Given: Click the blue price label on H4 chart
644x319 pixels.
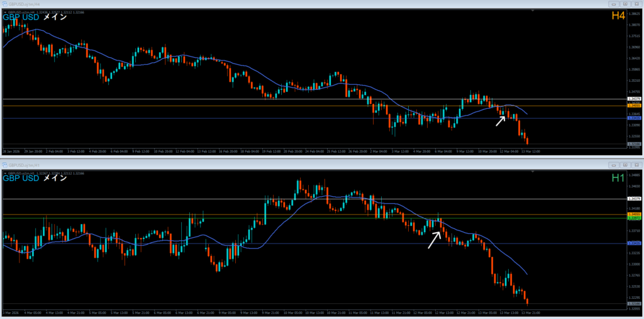Looking at the screenshot, I should tap(634, 118).
